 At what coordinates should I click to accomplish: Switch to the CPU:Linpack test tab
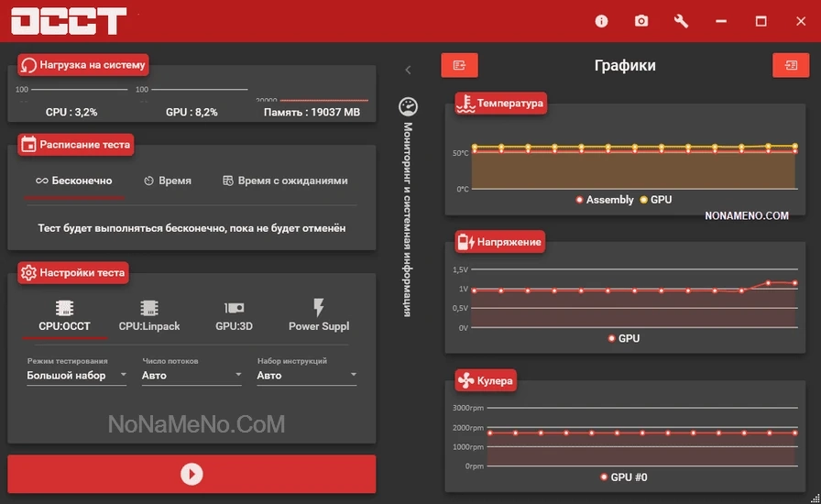point(149,316)
